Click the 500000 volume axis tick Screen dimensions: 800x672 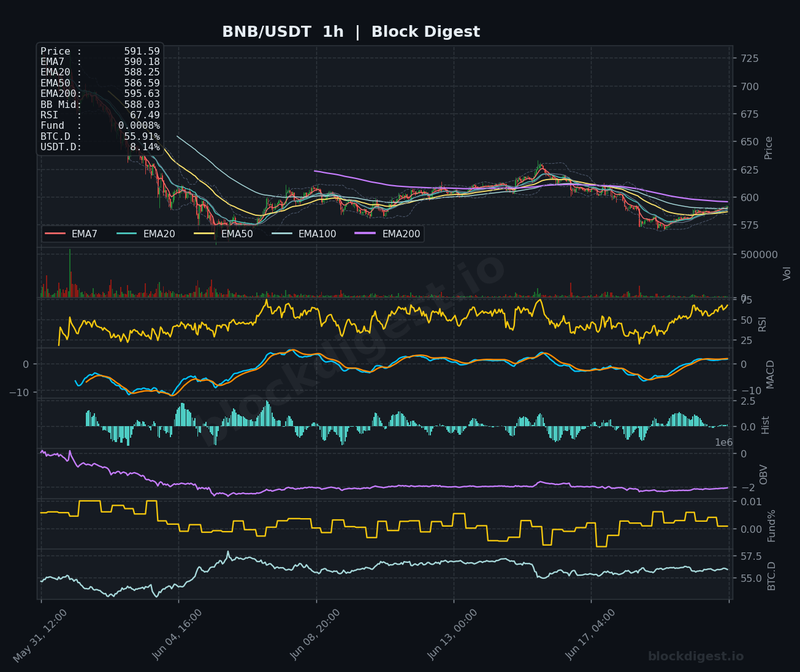(x=759, y=254)
